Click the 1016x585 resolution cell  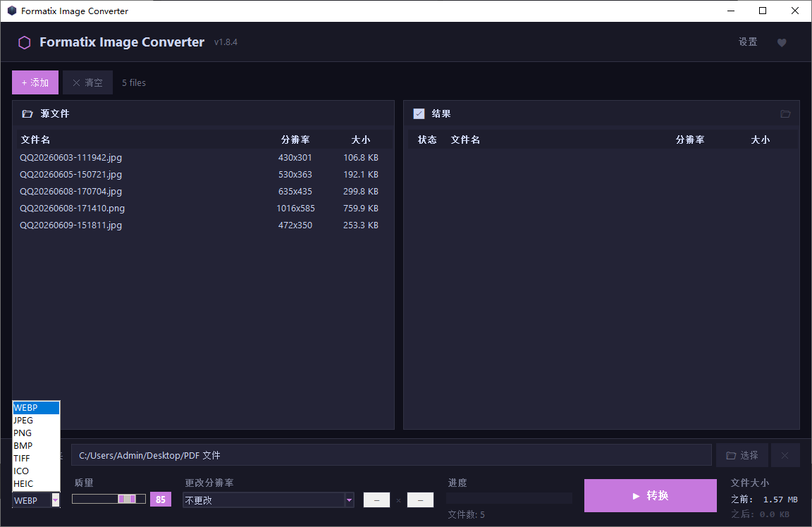click(295, 208)
